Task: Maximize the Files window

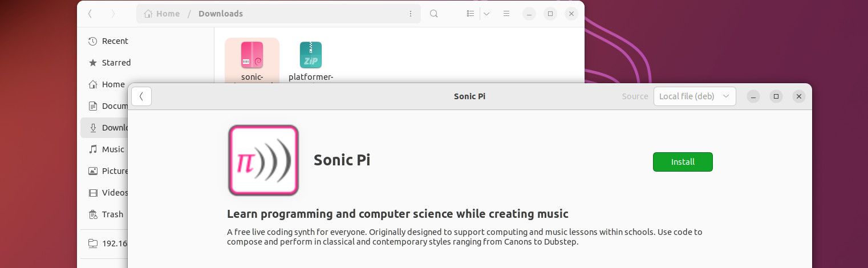Action: tap(550, 14)
